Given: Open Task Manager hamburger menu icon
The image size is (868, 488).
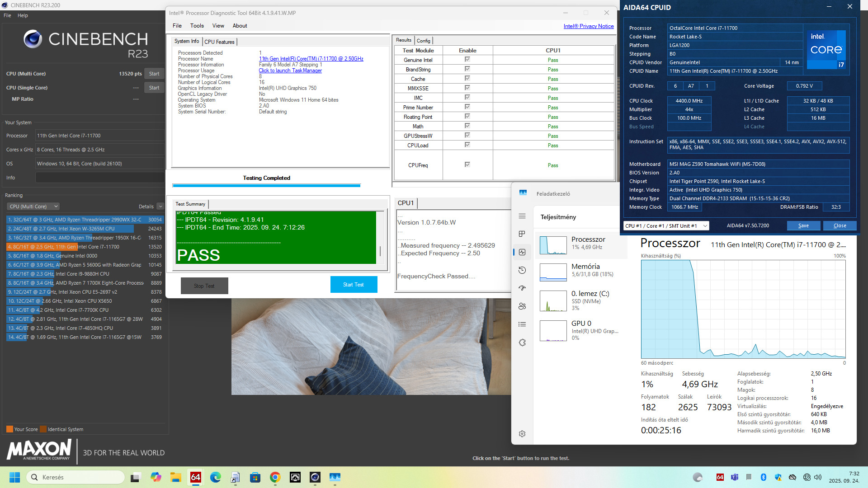Looking at the screenshot, I should point(522,216).
